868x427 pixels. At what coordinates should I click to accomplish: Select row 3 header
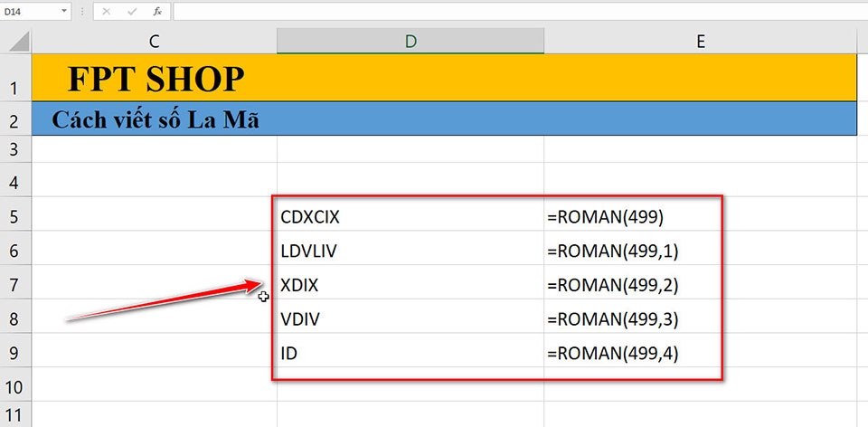click(15, 149)
